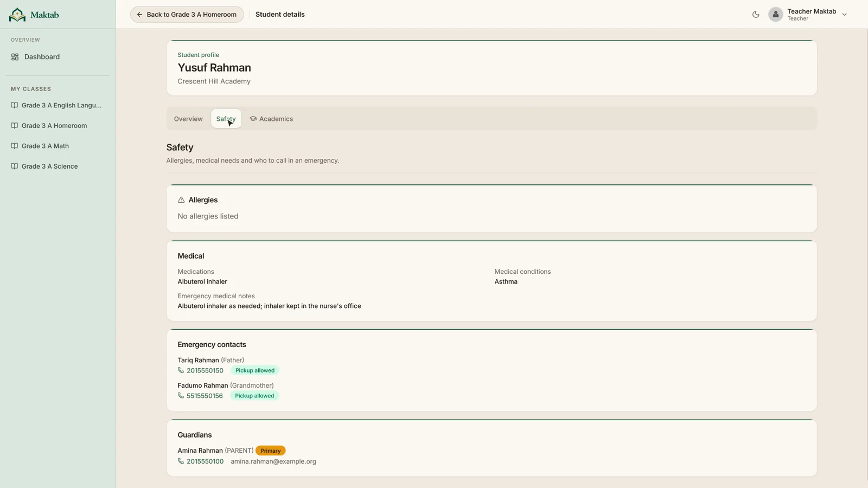This screenshot has height=488, width=868.
Task: Click the graduation cap icon on Academics
Action: [253, 119]
